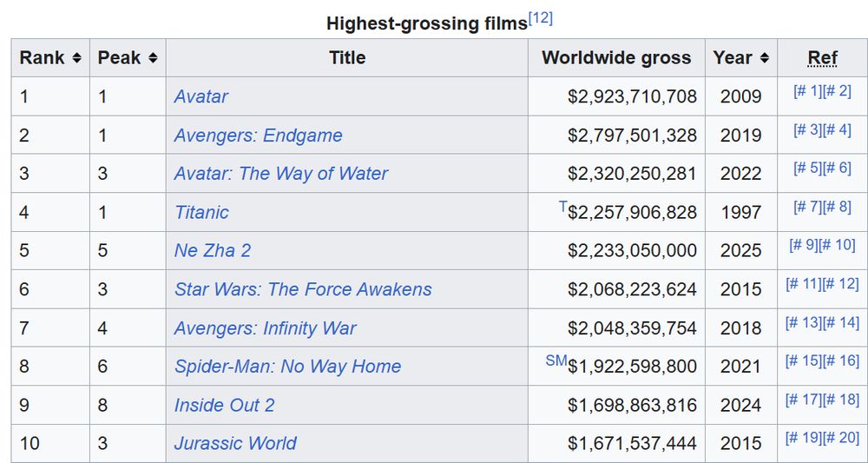The width and height of the screenshot is (868, 463).
Task: Open Star Wars: The Force Awakens link
Action: pos(303,289)
